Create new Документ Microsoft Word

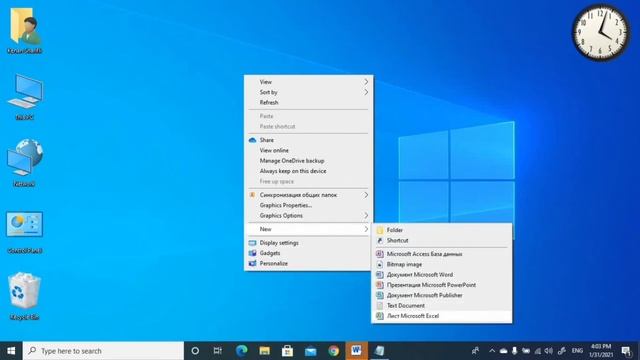tap(442, 275)
